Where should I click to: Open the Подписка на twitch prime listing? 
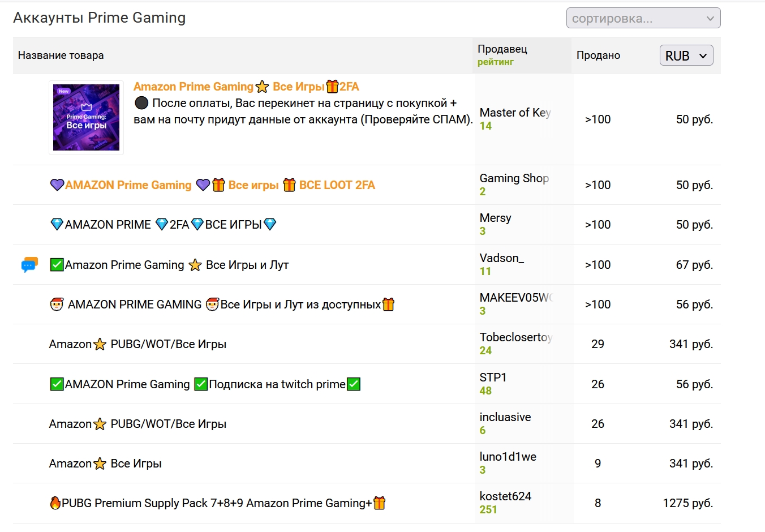(x=205, y=384)
